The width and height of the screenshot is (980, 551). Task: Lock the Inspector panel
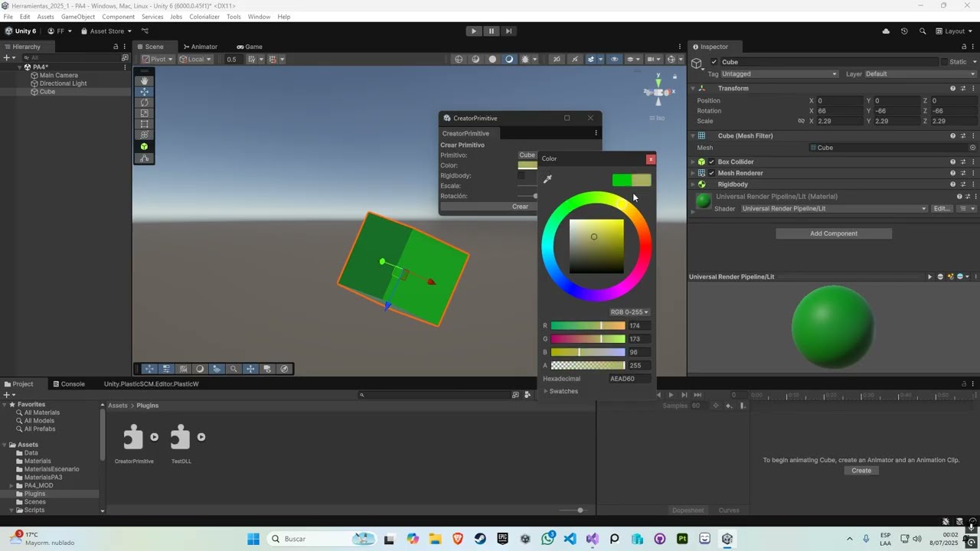(x=964, y=47)
